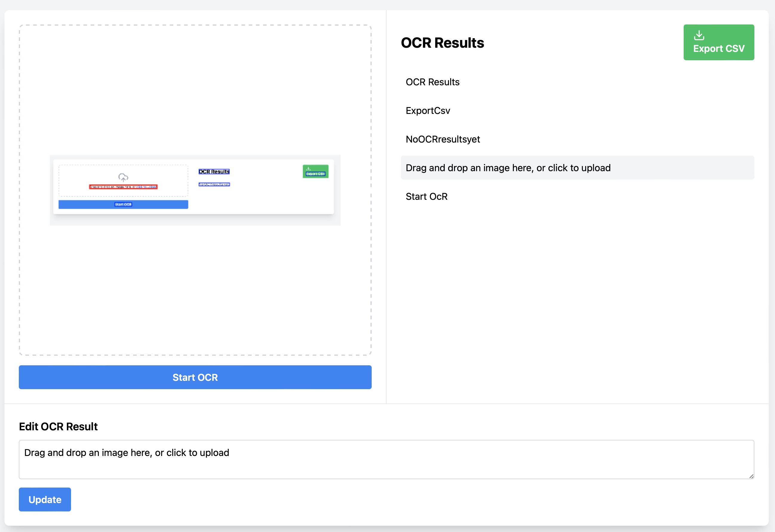The height and width of the screenshot is (532, 775).
Task: Click the Update button
Action: [x=45, y=499]
